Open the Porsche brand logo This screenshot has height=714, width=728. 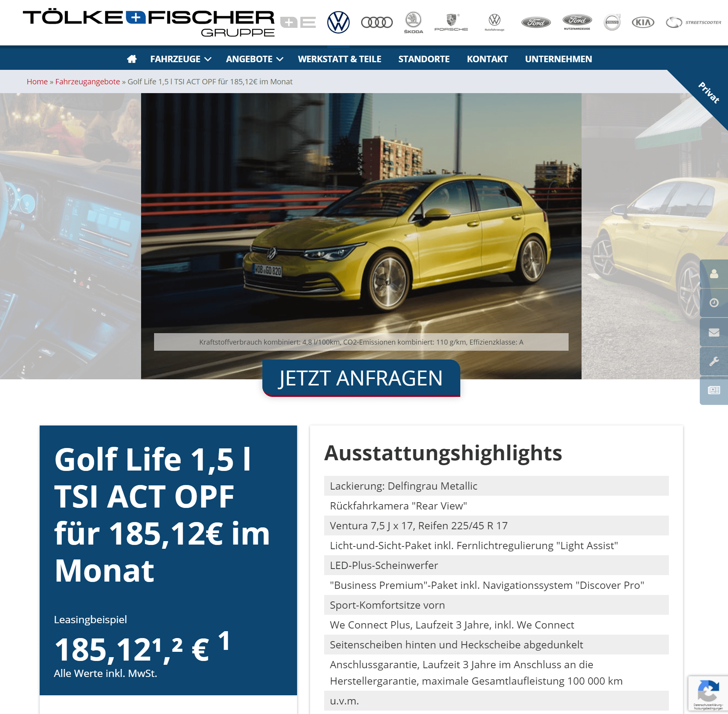451,23
